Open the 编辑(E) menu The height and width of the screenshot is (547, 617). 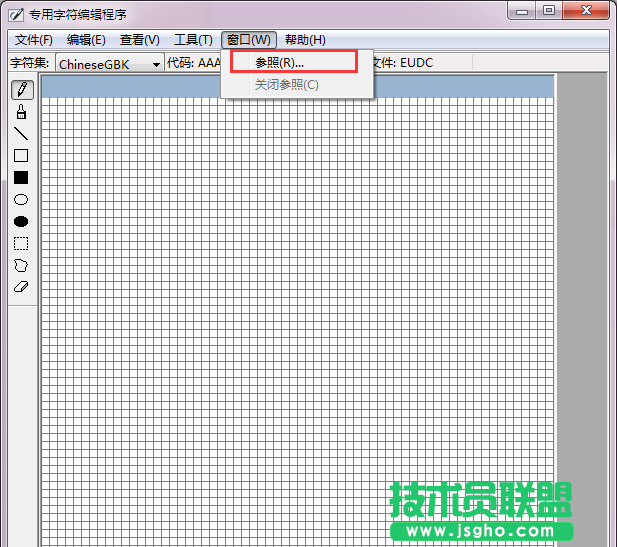[x=86, y=40]
